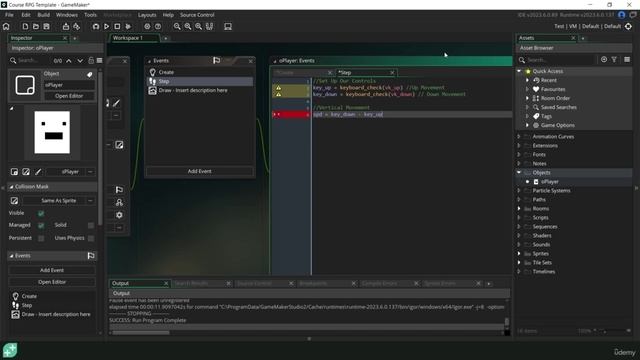
Task: Collapse the Collision Mask section
Action: 11,187
